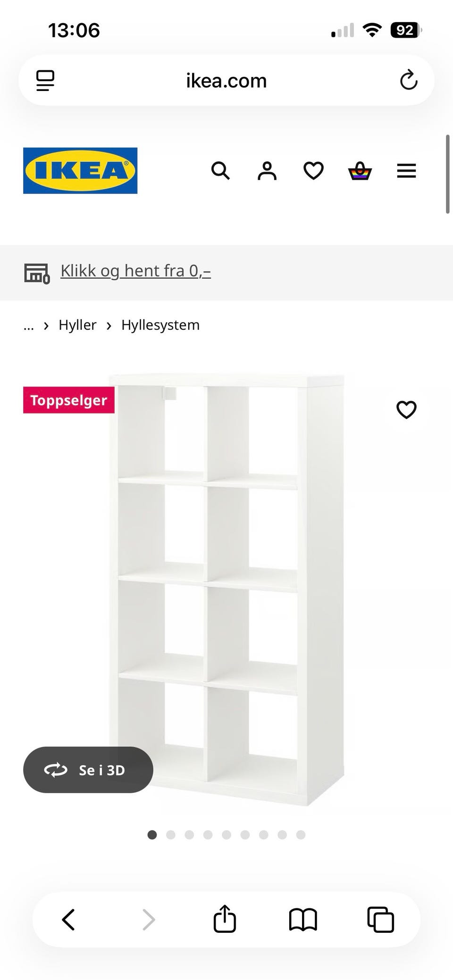This screenshot has height=980, width=453.
Task: Expand collapsed breadcrumb ellipsis
Action: 29,325
